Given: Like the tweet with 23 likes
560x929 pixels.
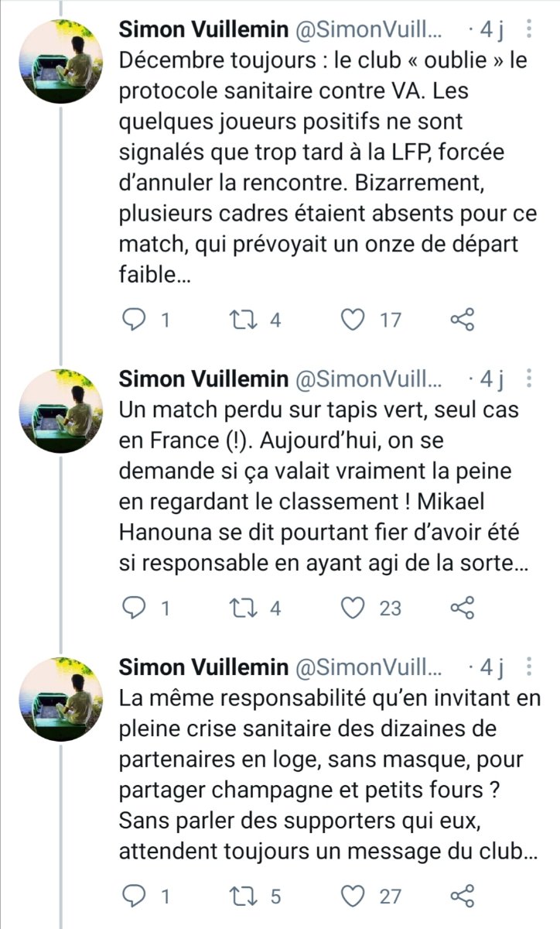Looking at the screenshot, I should pos(354,608).
